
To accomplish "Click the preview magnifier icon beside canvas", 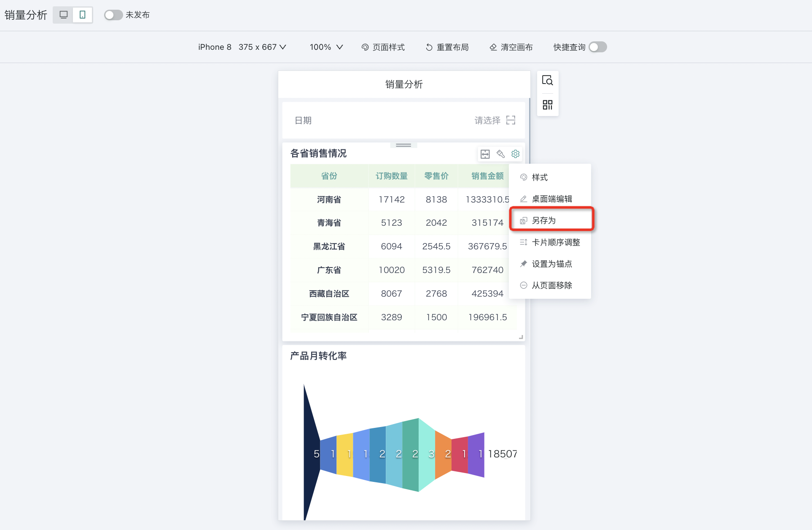I will (548, 80).
